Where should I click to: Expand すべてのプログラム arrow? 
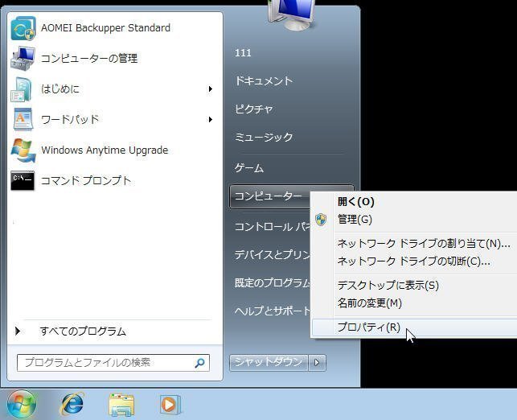click(x=18, y=331)
